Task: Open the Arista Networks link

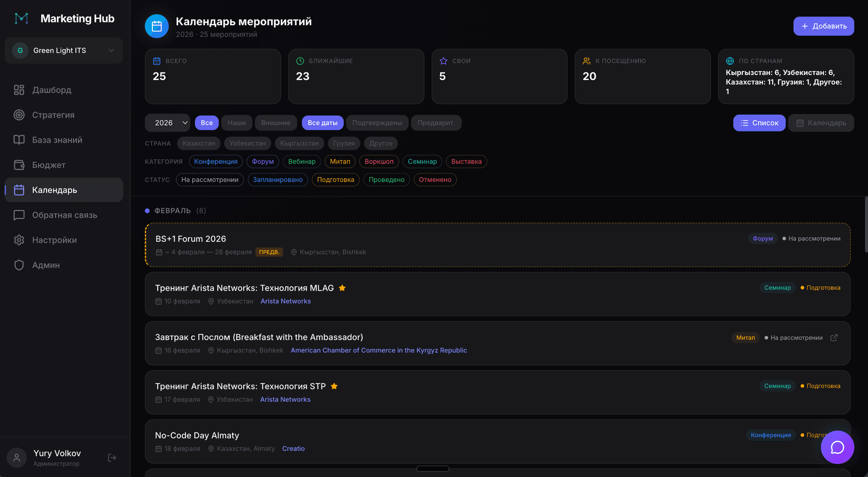Action: pyautogui.click(x=285, y=301)
